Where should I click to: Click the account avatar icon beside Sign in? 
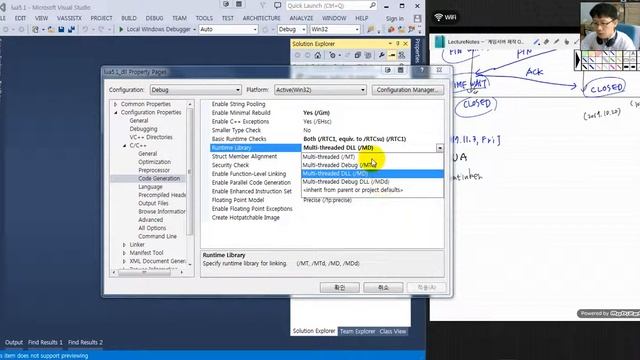417,18
